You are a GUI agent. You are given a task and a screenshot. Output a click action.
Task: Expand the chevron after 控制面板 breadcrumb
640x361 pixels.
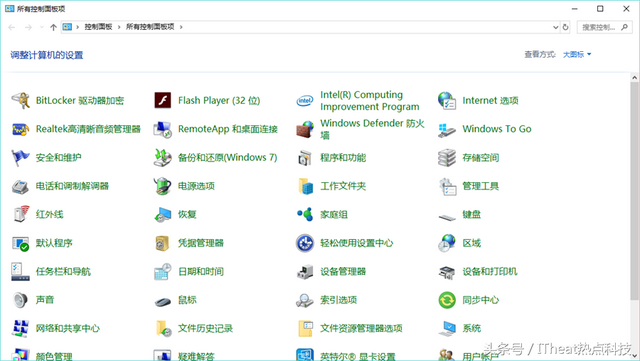(x=119, y=27)
